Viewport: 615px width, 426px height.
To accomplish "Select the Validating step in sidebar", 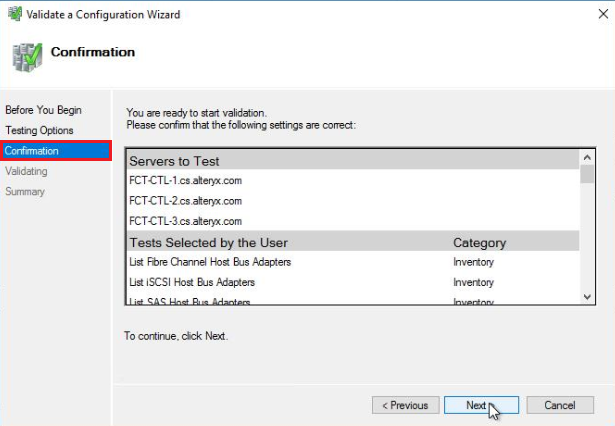I will click(x=26, y=171).
